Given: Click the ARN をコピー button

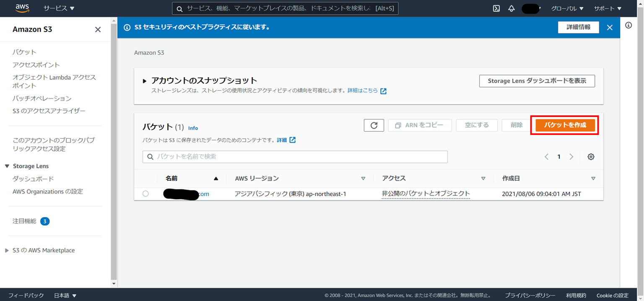Looking at the screenshot, I should click(420, 125).
